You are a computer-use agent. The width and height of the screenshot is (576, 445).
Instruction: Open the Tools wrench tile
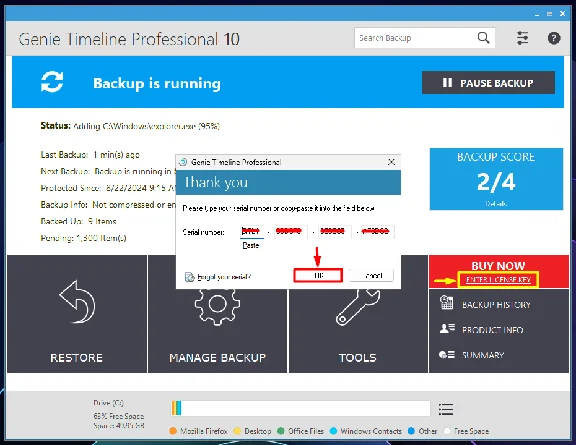click(x=358, y=331)
